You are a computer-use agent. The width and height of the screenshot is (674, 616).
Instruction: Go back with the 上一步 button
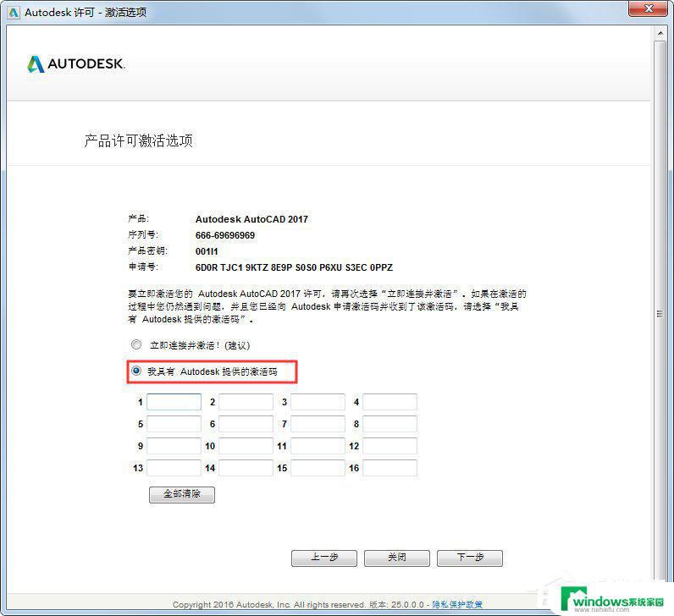click(x=324, y=558)
